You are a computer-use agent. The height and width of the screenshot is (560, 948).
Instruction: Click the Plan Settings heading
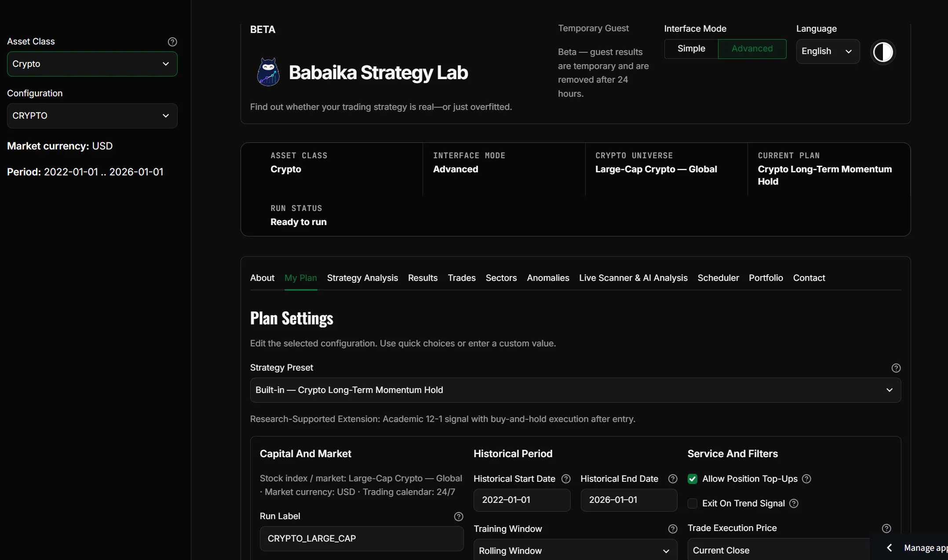pos(292,319)
